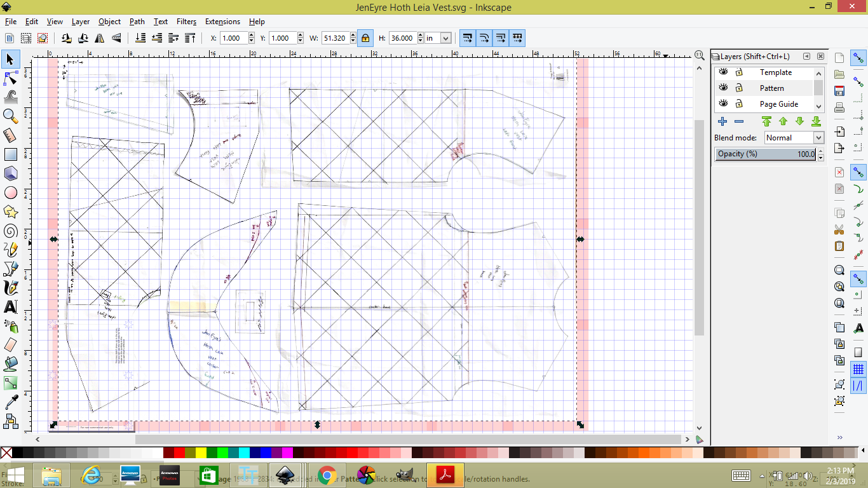Add a new layer with plus button
This screenshot has width=868, height=488.
pos(722,121)
